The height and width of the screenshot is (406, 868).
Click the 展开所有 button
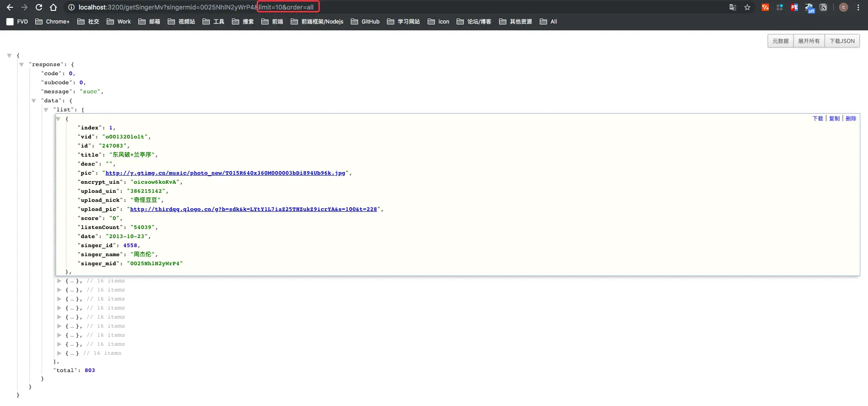pos(809,41)
